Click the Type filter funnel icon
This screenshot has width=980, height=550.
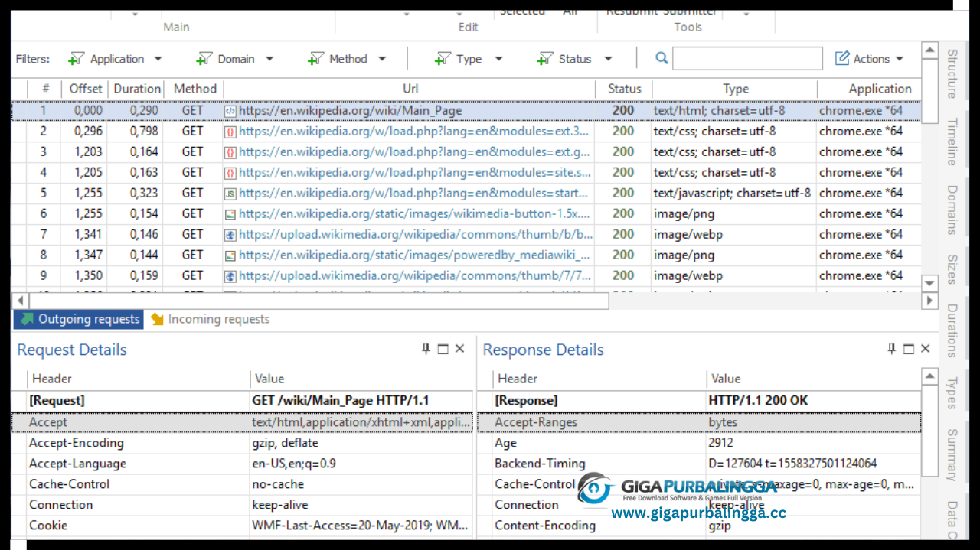pos(442,59)
